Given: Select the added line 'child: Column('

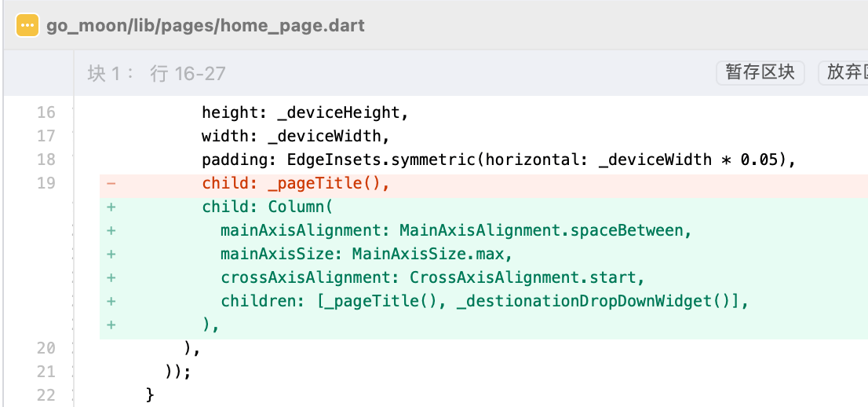Looking at the screenshot, I should (x=268, y=207).
